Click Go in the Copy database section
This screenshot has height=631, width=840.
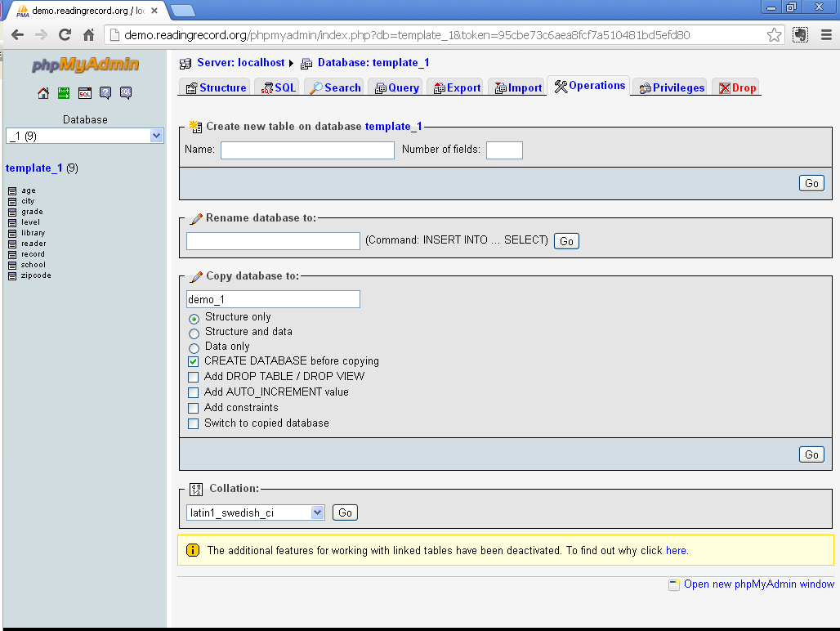tap(811, 454)
